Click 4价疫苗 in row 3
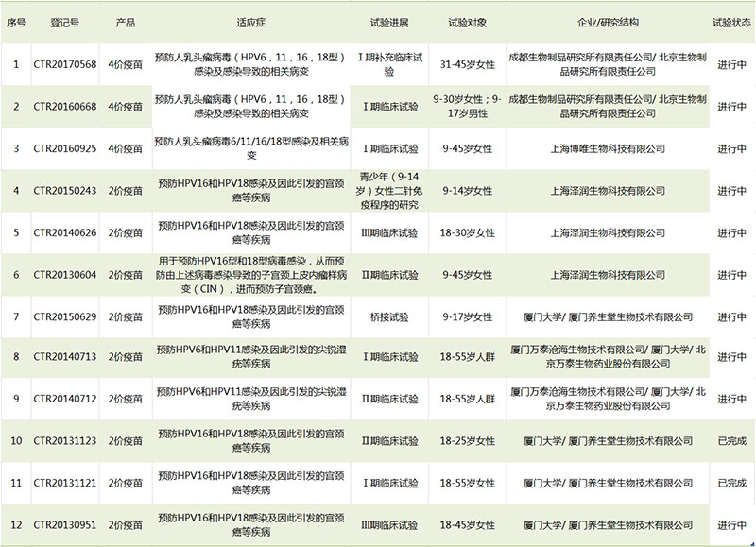This screenshot has width=756, height=547. click(126, 149)
